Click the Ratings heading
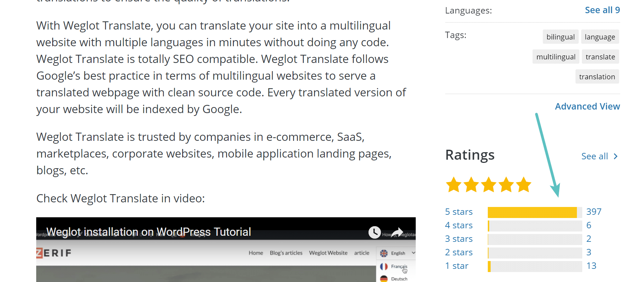Viewport: 644px width, 282px height. (470, 155)
